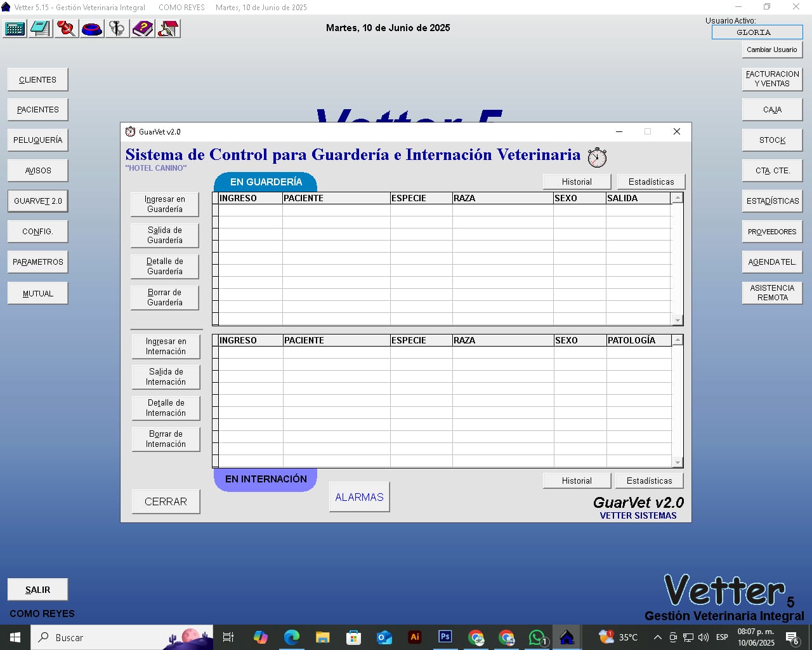Open the purple help book icon

(x=143, y=29)
